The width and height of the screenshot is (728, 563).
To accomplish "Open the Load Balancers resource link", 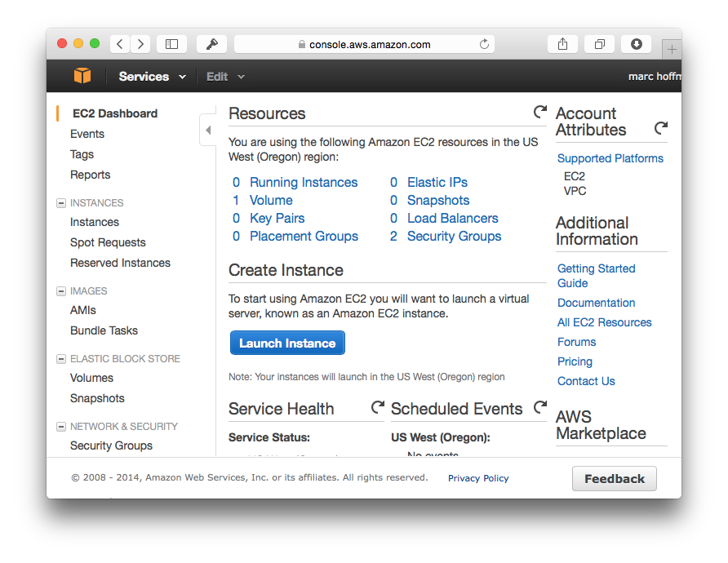I will click(x=453, y=219).
